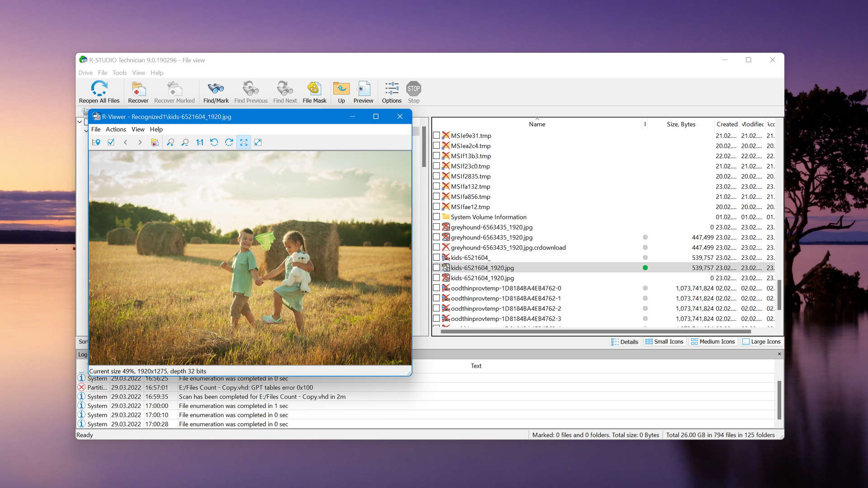Collapse the top-level folder tree node
Viewport: 868px width, 488px height.
click(x=80, y=122)
